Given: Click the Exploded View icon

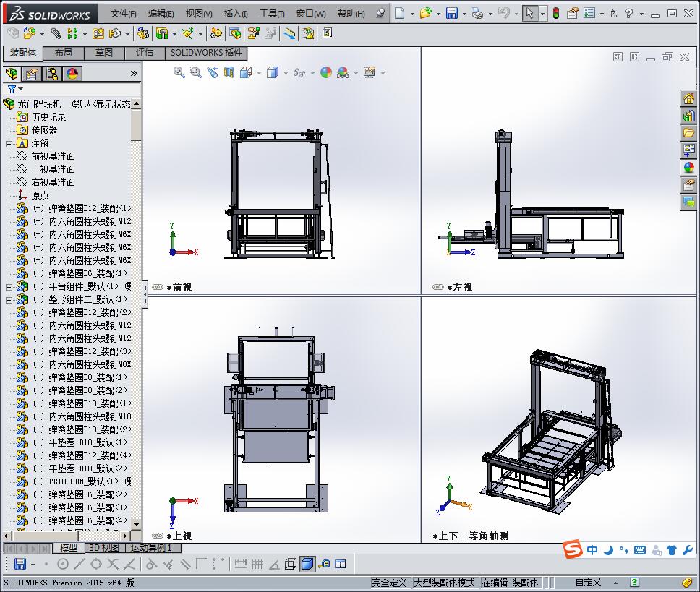Looking at the screenshot, I should coord(254,33).
